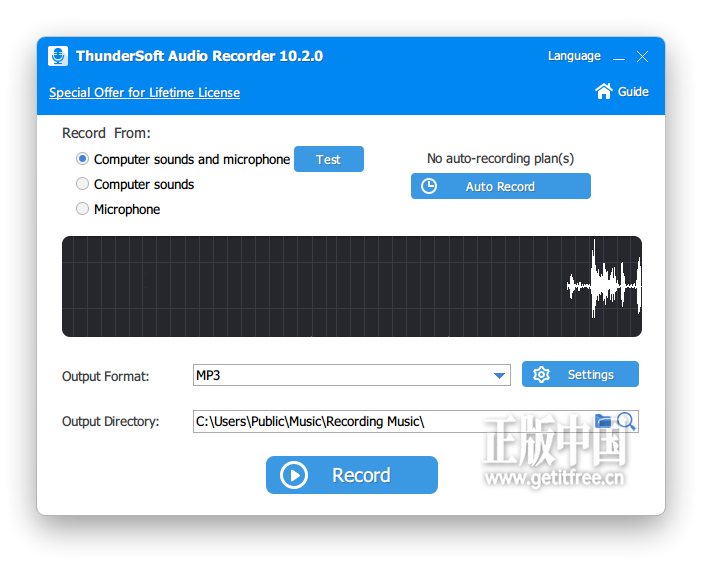This screenshot has height=564, width=702.
Task: Click the browse folder icon in Output Directory
Action: click(603, 421)
